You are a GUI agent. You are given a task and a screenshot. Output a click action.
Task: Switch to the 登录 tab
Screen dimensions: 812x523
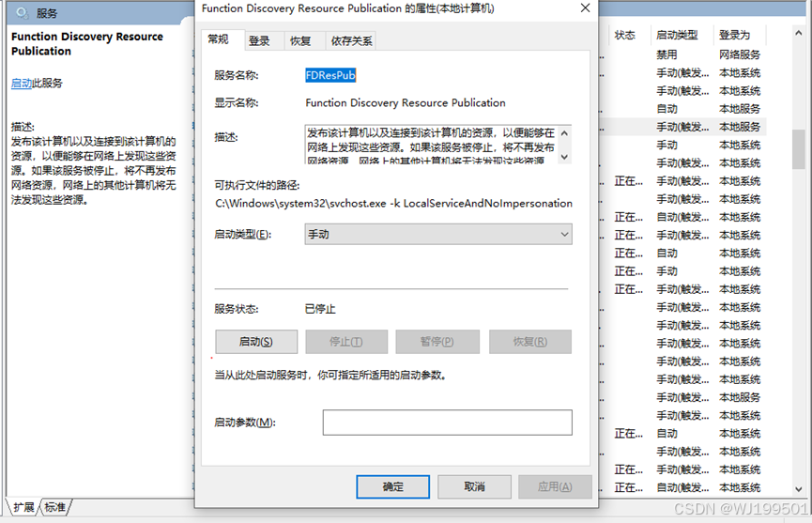click(259, 41)
